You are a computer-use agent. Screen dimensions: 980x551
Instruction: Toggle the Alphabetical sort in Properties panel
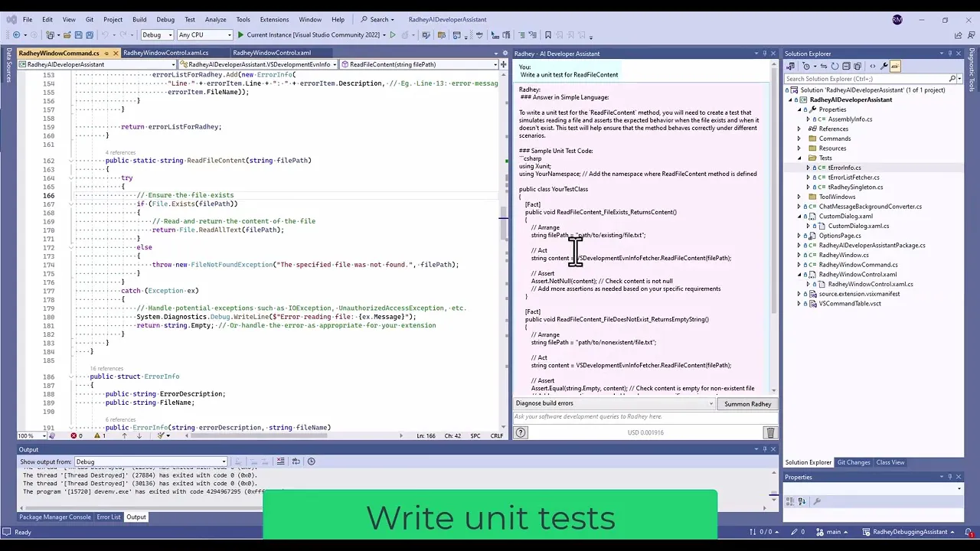[802, 501]
